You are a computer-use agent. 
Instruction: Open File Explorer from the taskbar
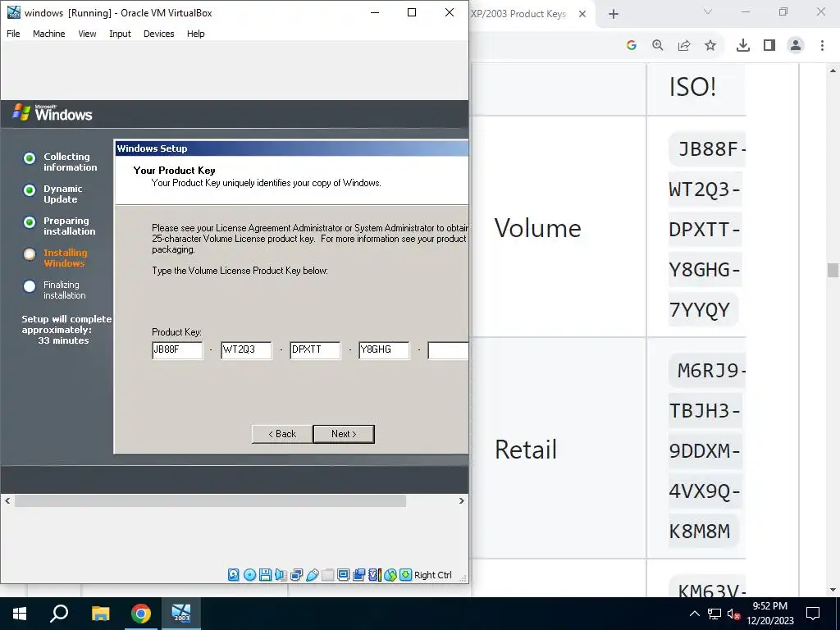100,614
